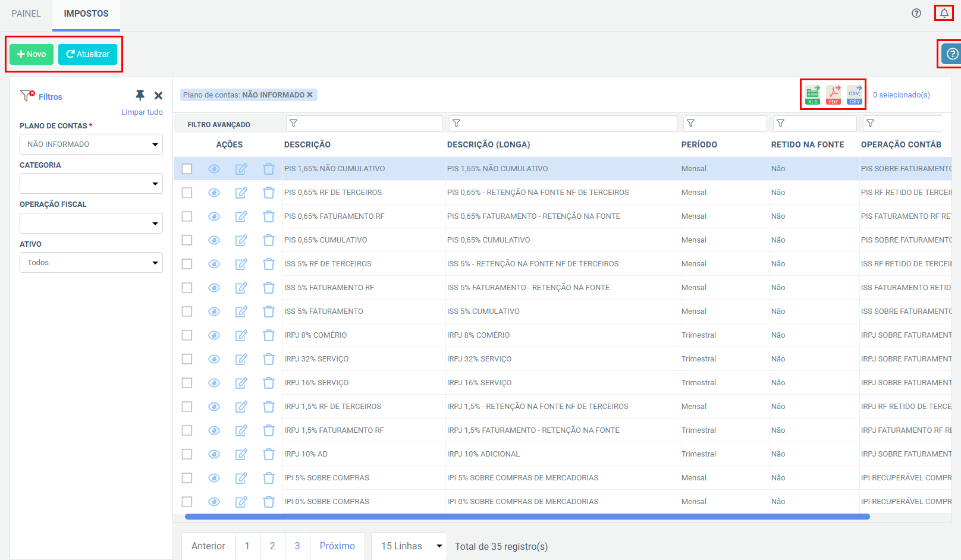
Task: Refresh list with Atualizar button
Action: pyautogui.click(x=87, y=54)
